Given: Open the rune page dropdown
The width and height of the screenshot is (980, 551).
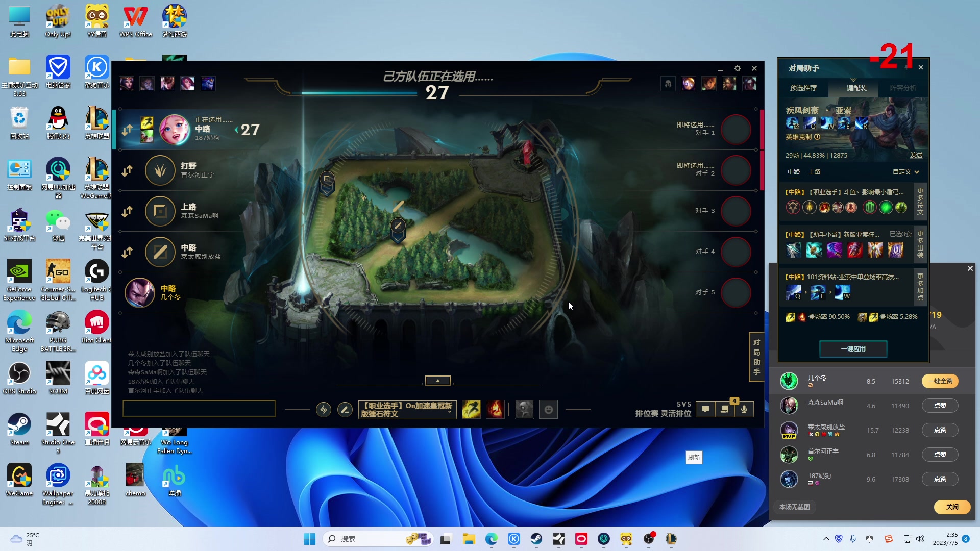Looking at the screenshot, I should pos(407,410).
